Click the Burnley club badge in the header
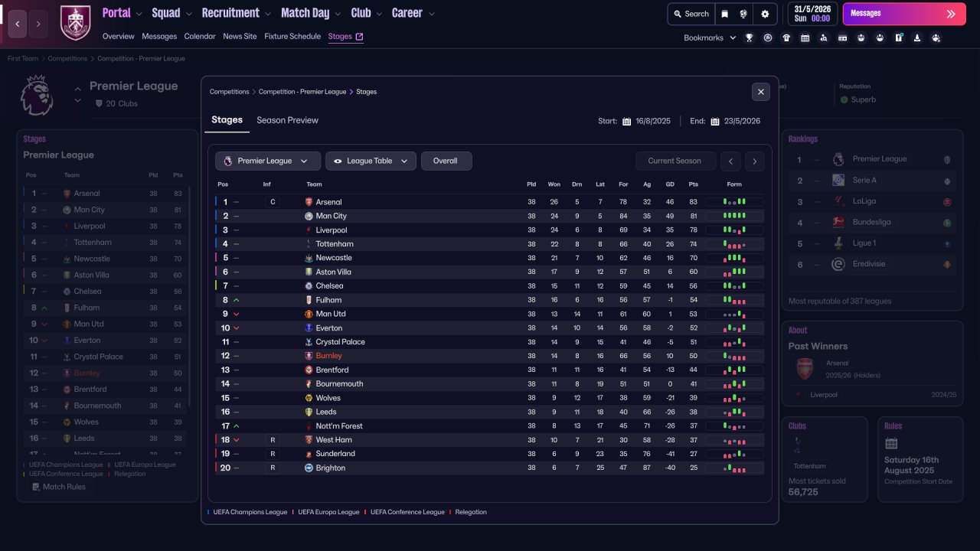 tap(74, 22)
